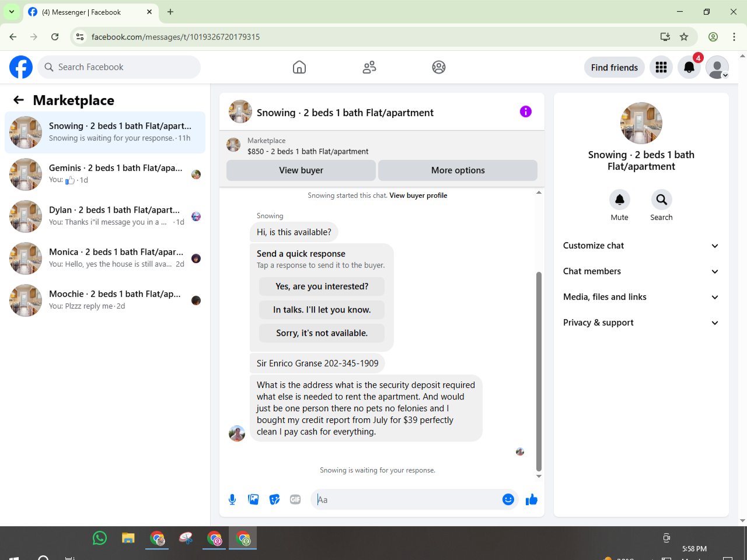Viewport: 747px width, 560px height.
Task: Click the browser address bar URL
Action: point(176,37)
